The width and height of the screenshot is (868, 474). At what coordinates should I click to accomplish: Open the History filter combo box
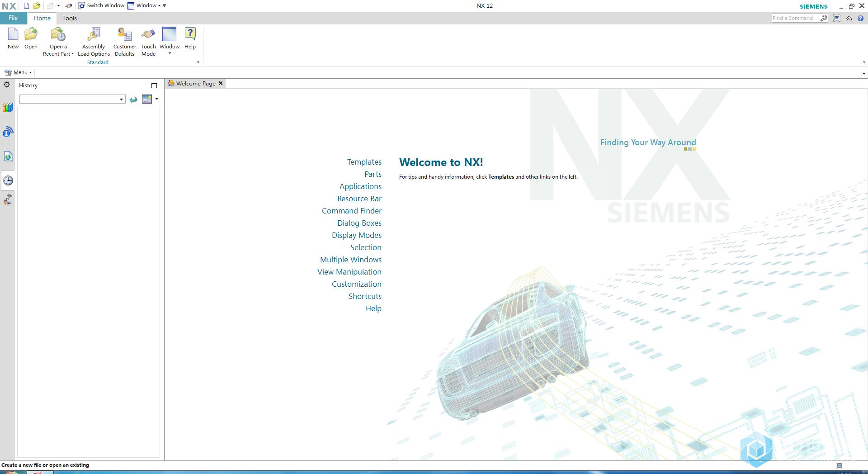[72, 99]
